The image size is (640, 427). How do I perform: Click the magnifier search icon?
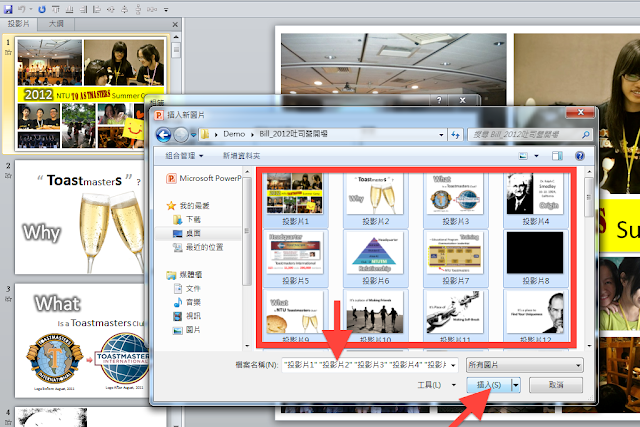tap(585, 134)
